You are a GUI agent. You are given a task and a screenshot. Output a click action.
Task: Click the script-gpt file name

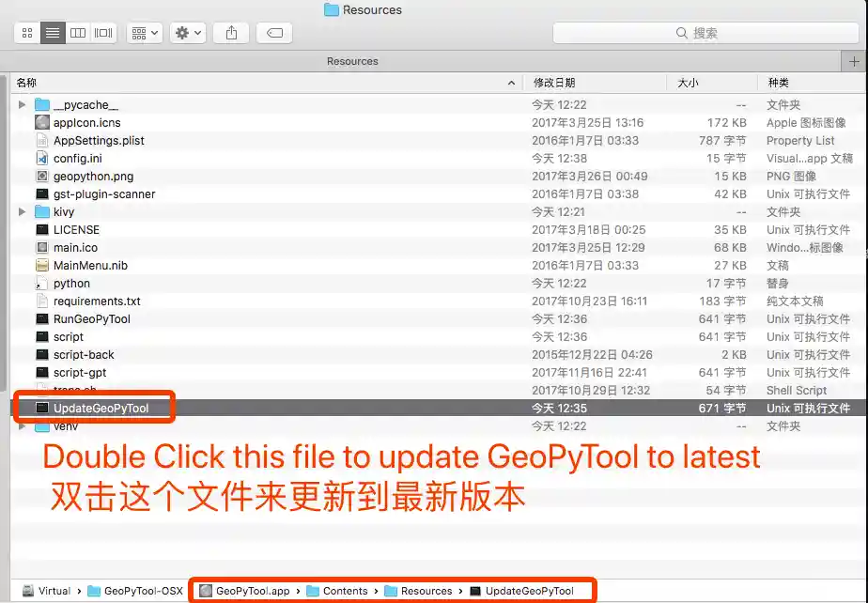click(80, 373)
